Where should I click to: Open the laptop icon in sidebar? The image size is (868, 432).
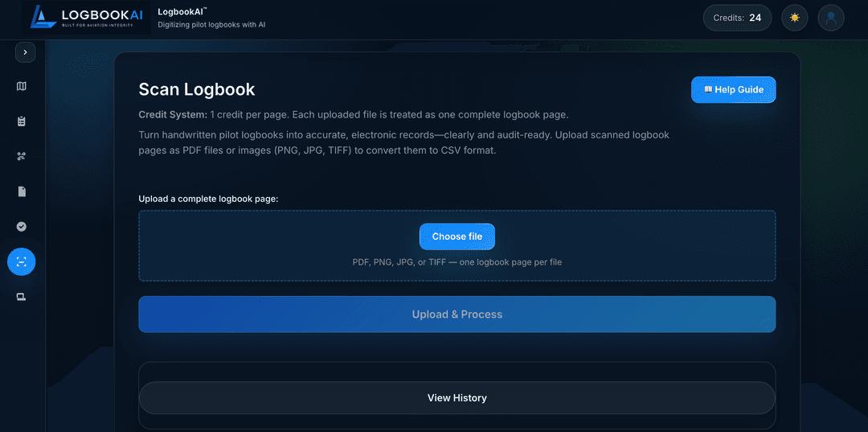pos(22,297)
